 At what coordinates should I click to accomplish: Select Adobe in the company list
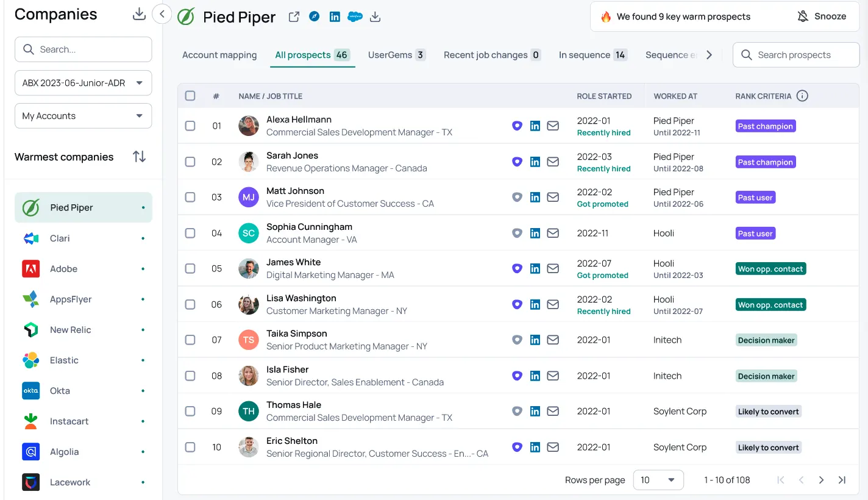point(63,269)
